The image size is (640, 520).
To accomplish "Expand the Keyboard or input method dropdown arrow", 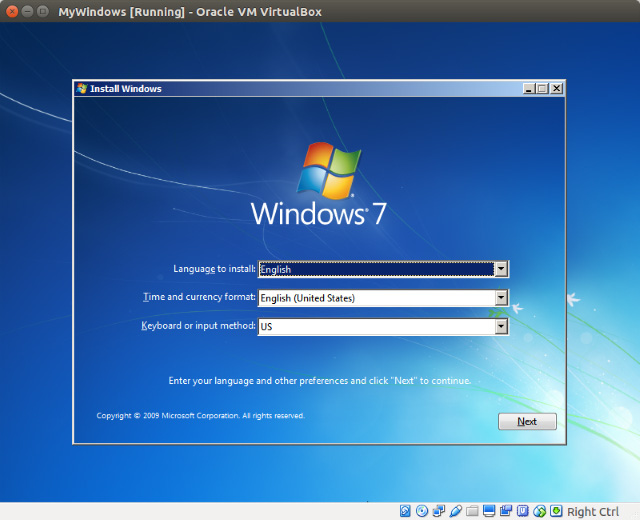I will coord(501,326).
